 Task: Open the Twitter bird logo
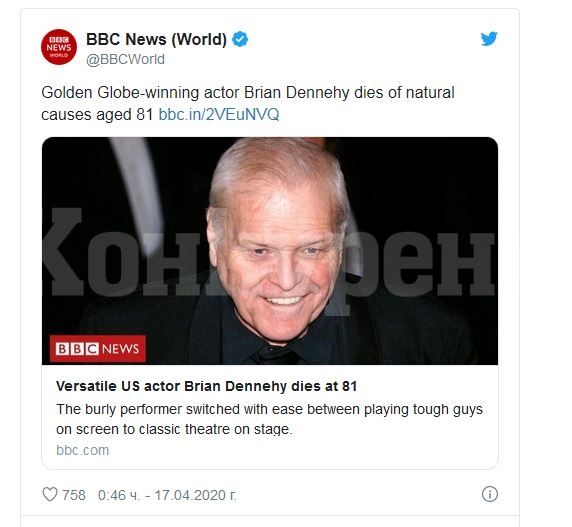click(x=489, y=39)
